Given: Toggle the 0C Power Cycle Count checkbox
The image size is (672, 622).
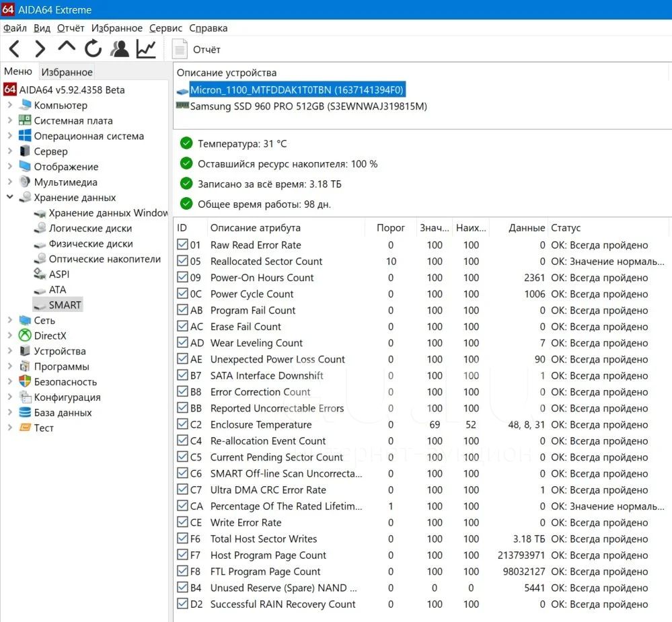Looking at the screenshot, I should (182, 293).
